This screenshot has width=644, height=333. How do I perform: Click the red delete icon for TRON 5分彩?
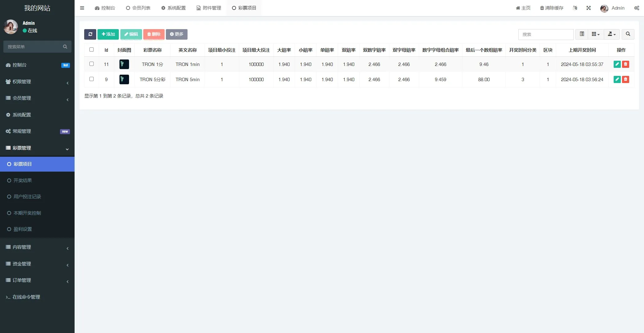[625, 79]
